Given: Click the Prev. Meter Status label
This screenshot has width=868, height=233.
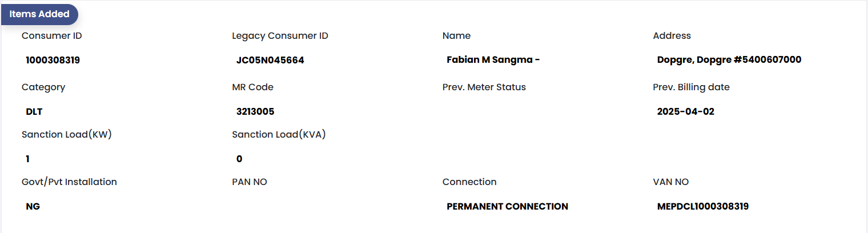Looking at the screenshot, I should click(484, 87).
